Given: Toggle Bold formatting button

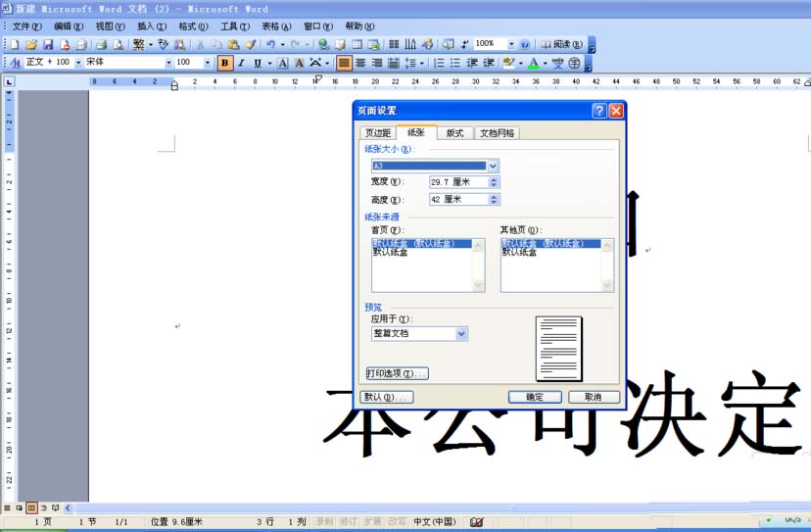Looking at the screenshot, I should [x=225, y=63].
